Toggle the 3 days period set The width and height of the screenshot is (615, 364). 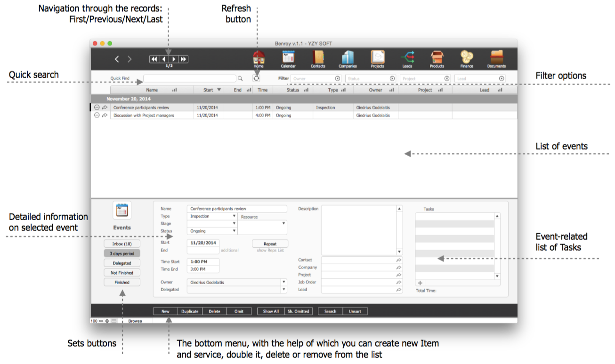[122, 253]
